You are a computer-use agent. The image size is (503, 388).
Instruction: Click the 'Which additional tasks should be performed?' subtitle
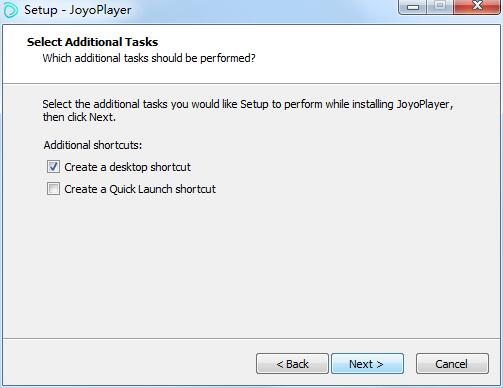pos(149,58)
